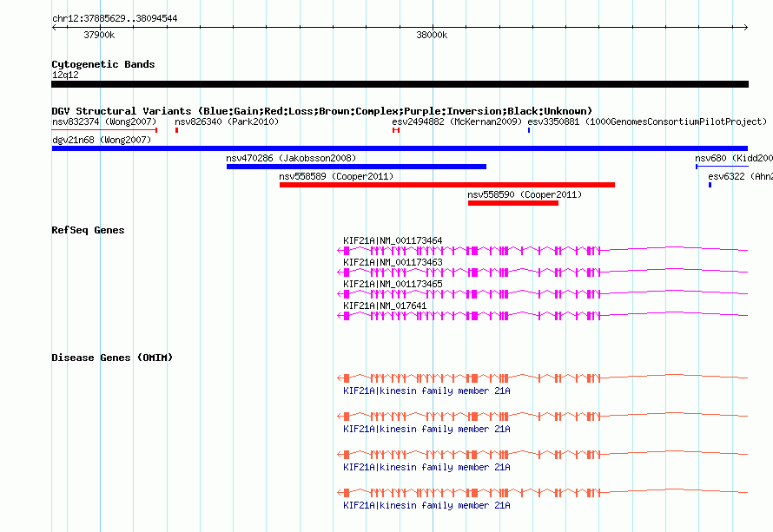The image size is (773, 532).
Task: Click the chr12:37885629..38094544 coordinate label
Action: point(115,18)
